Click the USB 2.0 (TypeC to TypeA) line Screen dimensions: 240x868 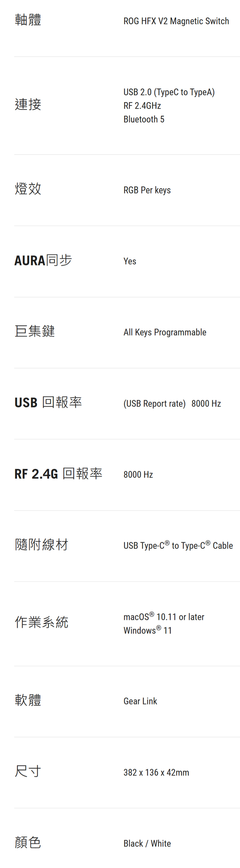[169, 92]
